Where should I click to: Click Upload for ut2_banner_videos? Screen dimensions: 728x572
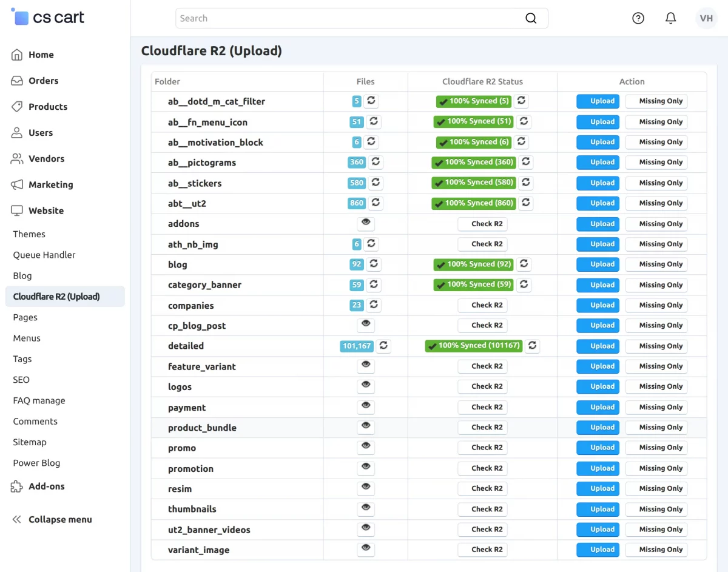(x=598, y=529)
